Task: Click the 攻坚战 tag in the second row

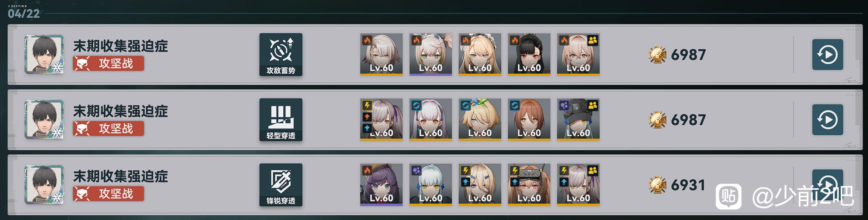Action: click(108, 129)
